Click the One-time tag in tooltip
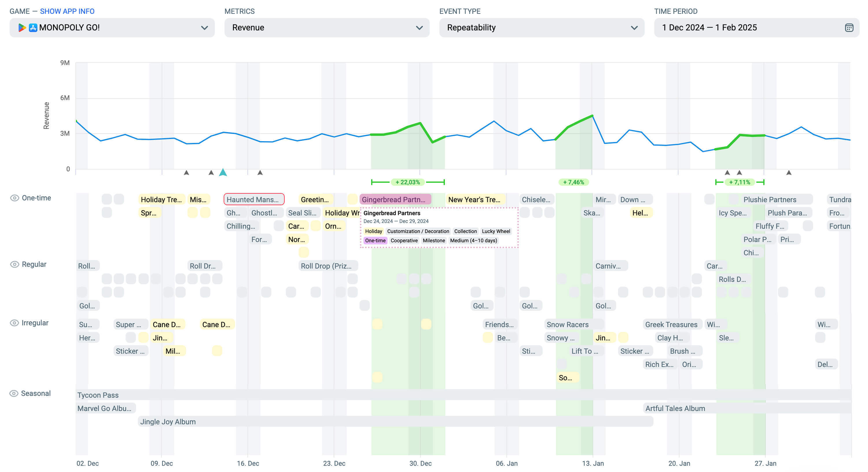Image resolution: width=868 pixels, height=472 pixels. pos(375,241)
